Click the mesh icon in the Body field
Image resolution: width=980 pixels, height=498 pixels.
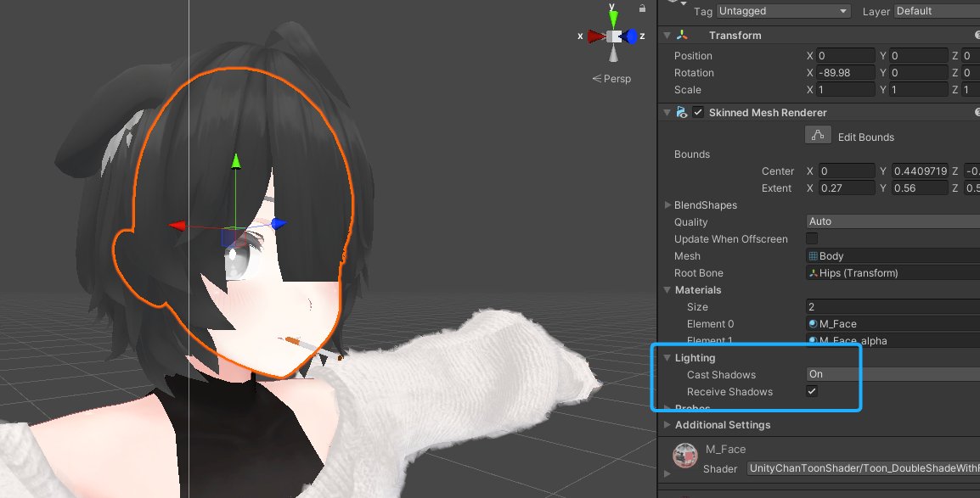click(x=814, y=255)
